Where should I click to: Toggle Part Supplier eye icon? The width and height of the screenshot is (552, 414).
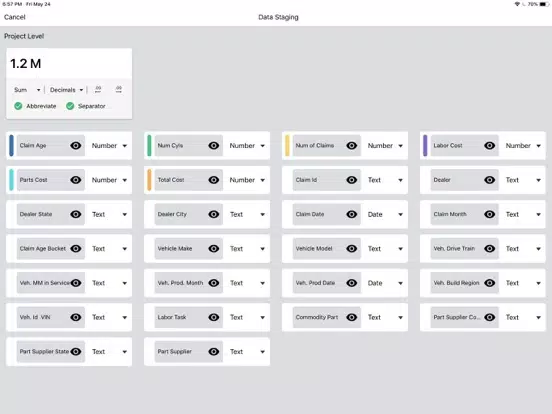(x=214, y=351)
